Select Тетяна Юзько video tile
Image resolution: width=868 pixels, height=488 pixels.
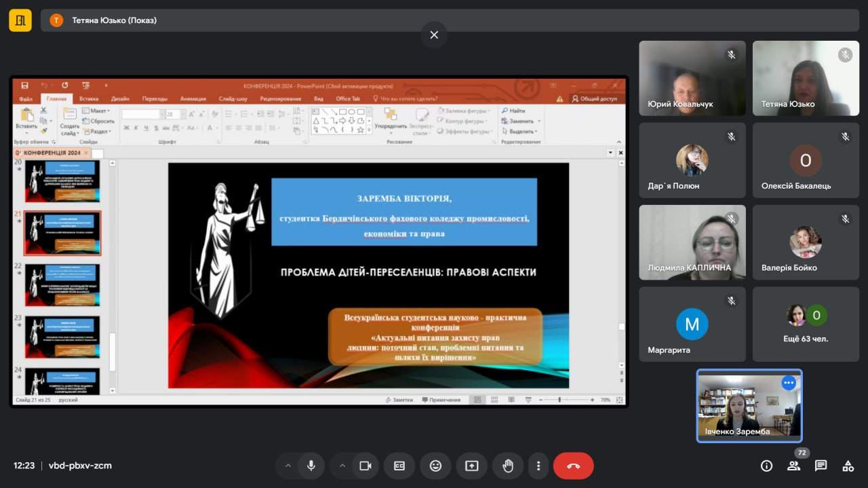click(x=806, y=78)
